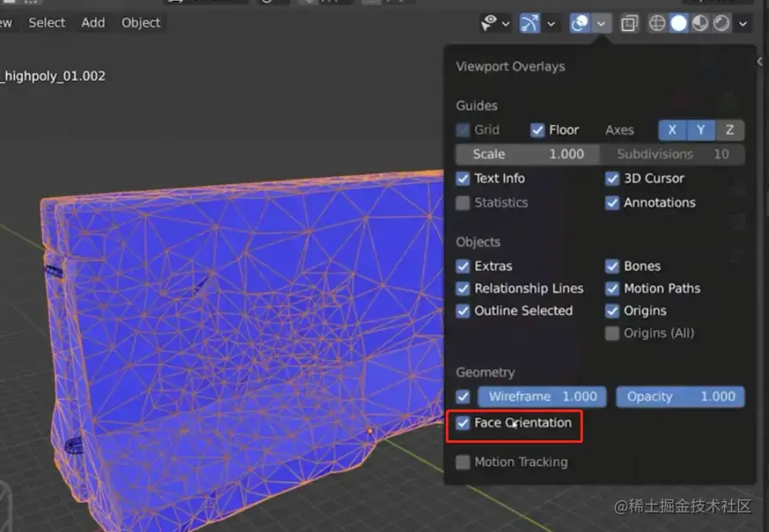Click the sidebar toggle arrow at panel edge
Screen dimensions: 769x532
(x=760, y=61)
